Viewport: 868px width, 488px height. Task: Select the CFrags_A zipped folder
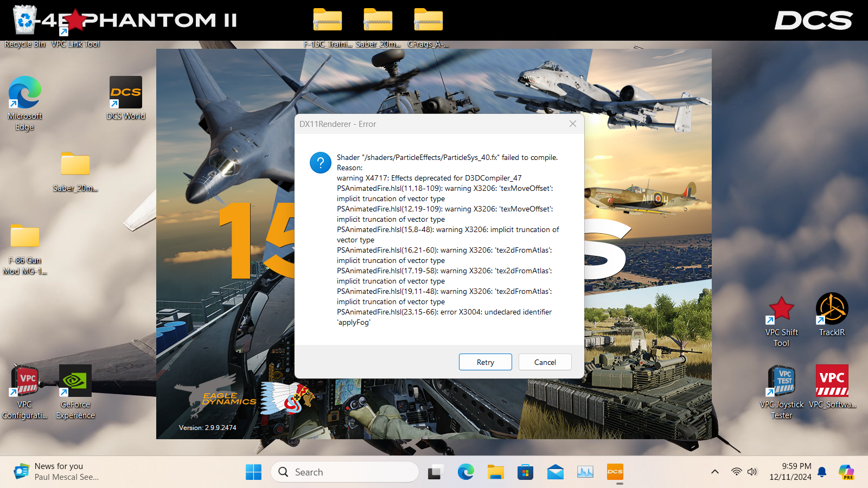[x=428, y=27]
